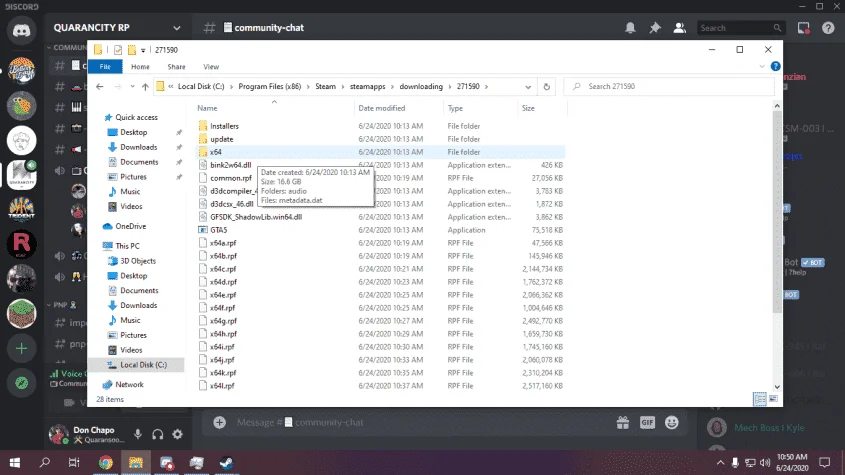Open Home tab in Explorer ribbon

tap(140, 67)
